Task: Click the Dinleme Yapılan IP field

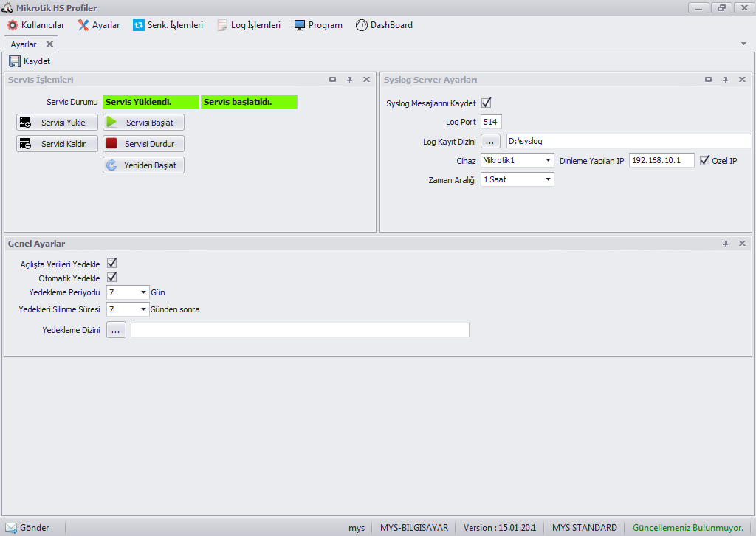Action: [x=661, y=160]
